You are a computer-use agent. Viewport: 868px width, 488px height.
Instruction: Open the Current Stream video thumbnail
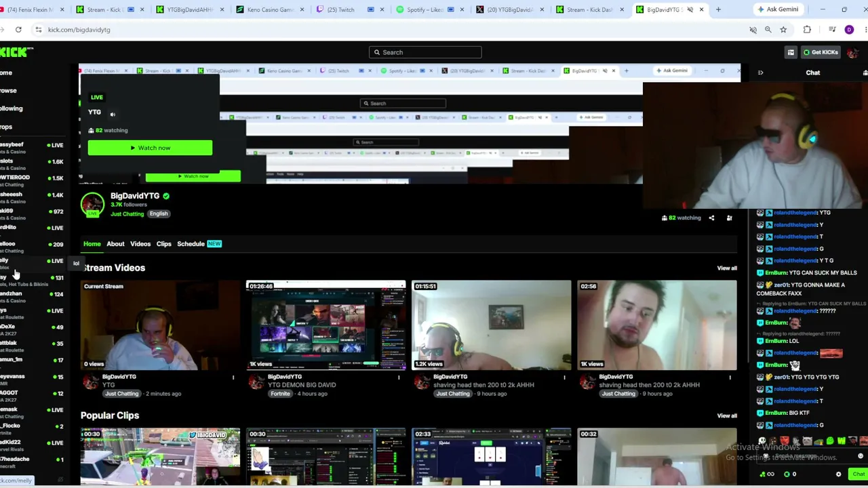(x=161, y=325)
